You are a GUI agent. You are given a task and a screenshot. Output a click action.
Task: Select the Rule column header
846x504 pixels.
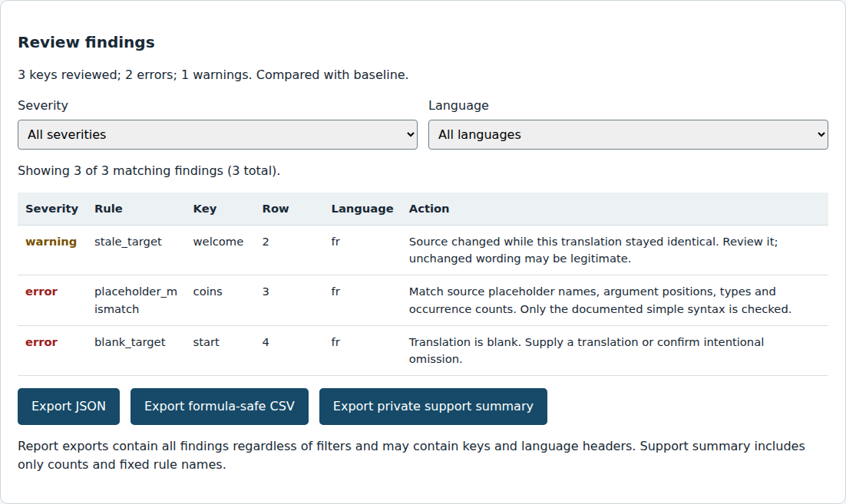point(108,209)
